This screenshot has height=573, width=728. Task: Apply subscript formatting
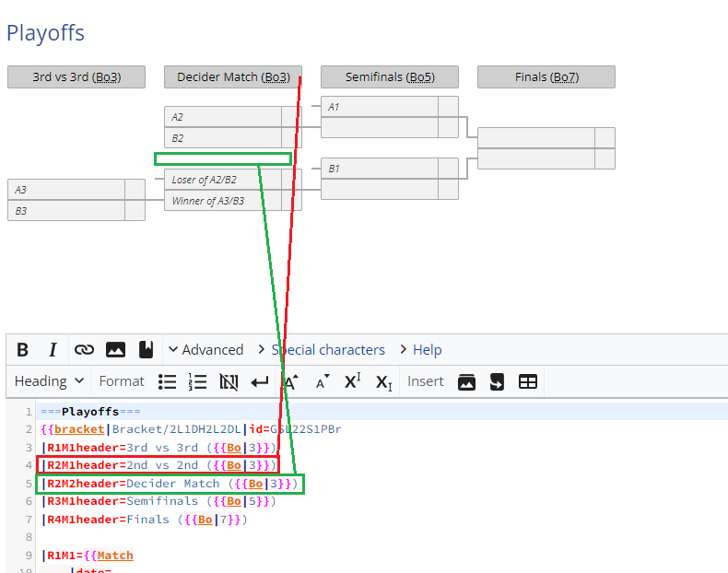383,381
